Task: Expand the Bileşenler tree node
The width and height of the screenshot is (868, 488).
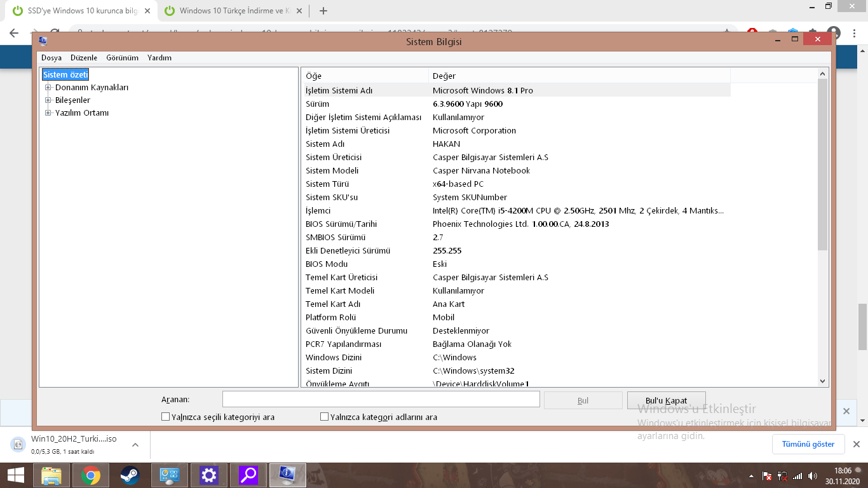Action: pos(48,100)
